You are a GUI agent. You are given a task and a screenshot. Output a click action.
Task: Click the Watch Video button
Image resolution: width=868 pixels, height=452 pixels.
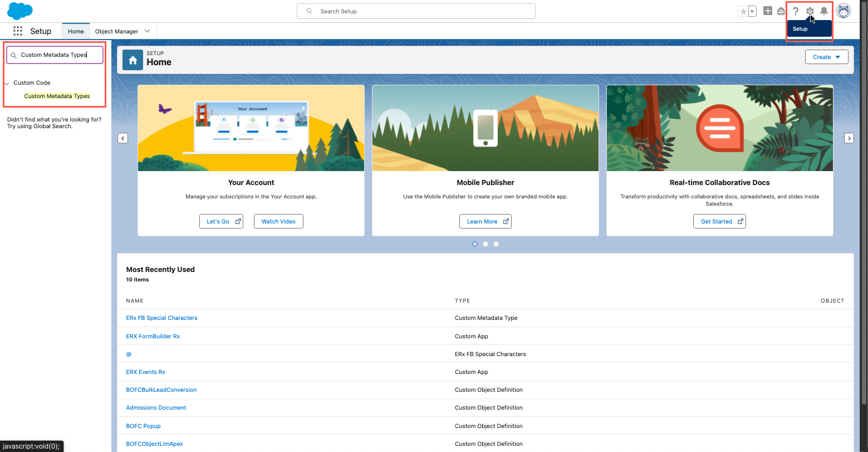(278, 221)
